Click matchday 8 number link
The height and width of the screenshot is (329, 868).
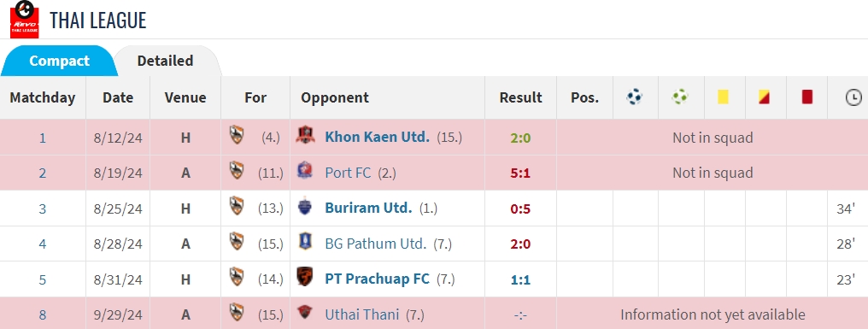click(43, 314)
